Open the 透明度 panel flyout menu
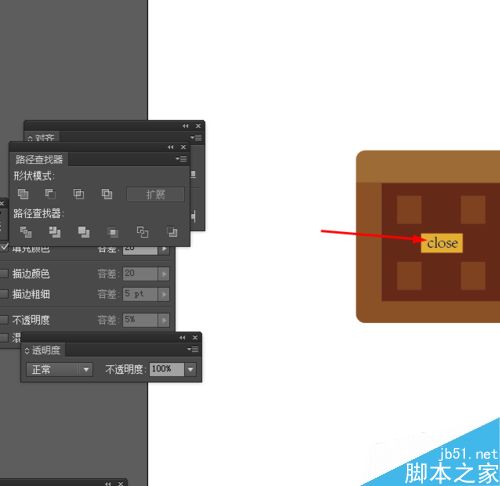Image resolution: width=500 pixels, height=486 pixels. click(193, 349)
